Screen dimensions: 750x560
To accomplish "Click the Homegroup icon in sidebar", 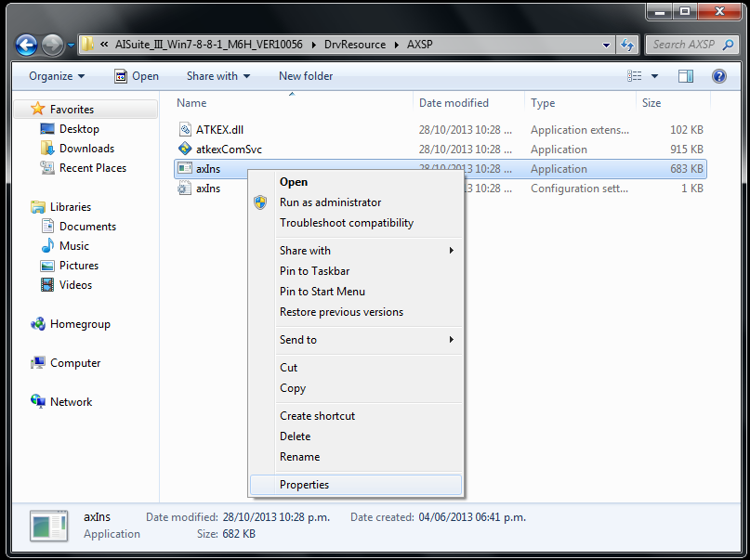I will click(38, 324).
